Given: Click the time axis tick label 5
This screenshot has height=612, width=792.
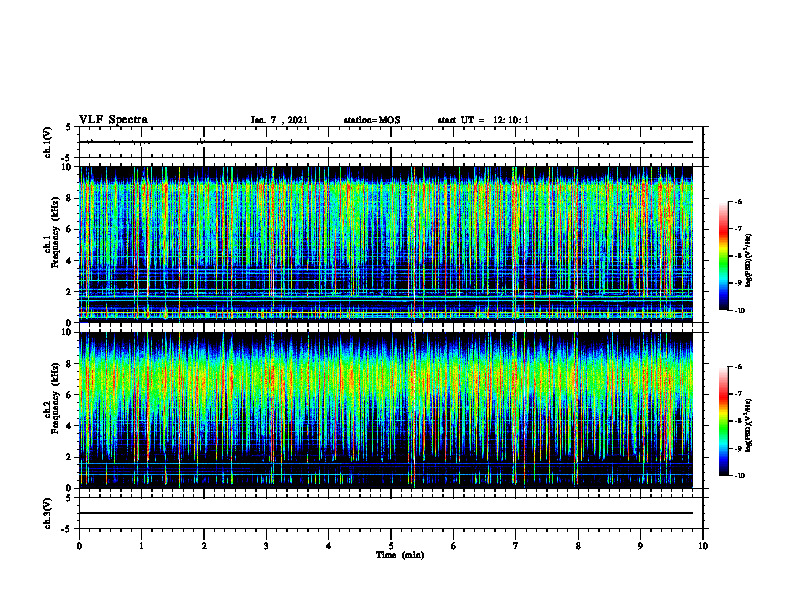Looking at the screenshot, I should tap(391, 546).
